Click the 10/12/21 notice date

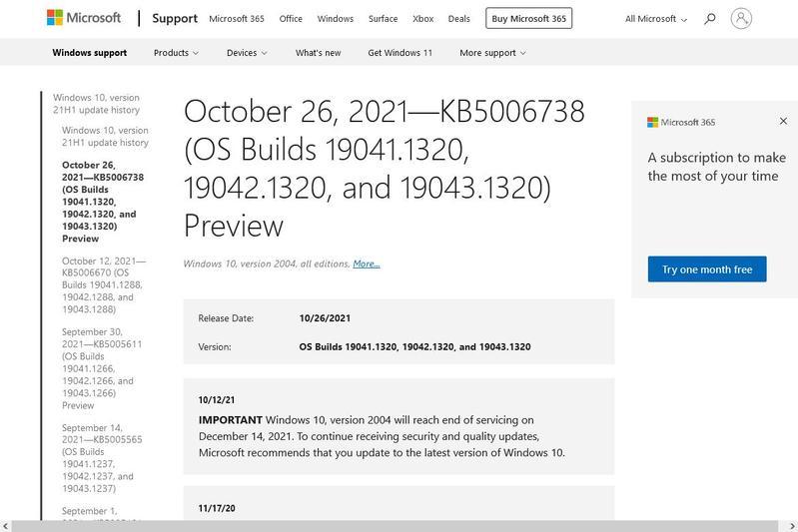point(217,400)
